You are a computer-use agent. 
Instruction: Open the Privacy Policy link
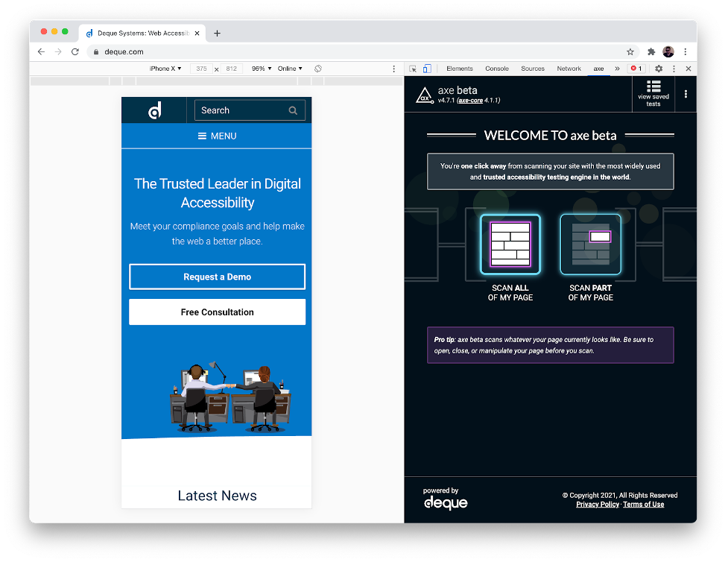tap(597, 505)
